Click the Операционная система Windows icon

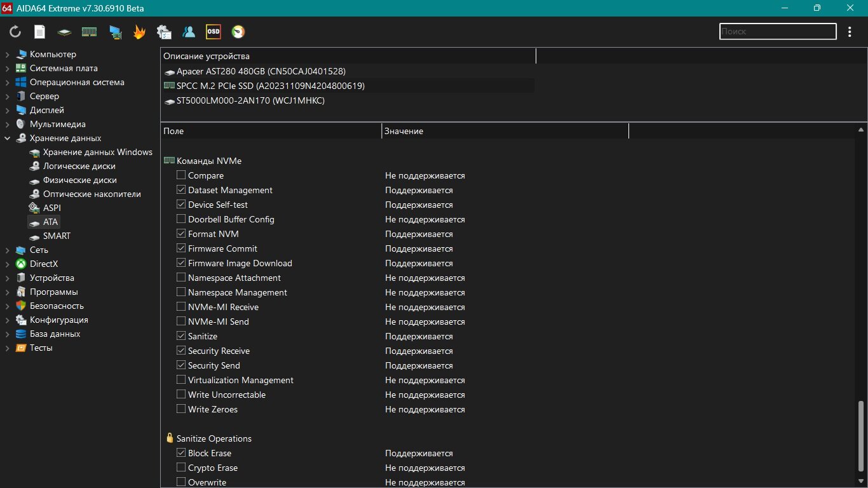21,83
